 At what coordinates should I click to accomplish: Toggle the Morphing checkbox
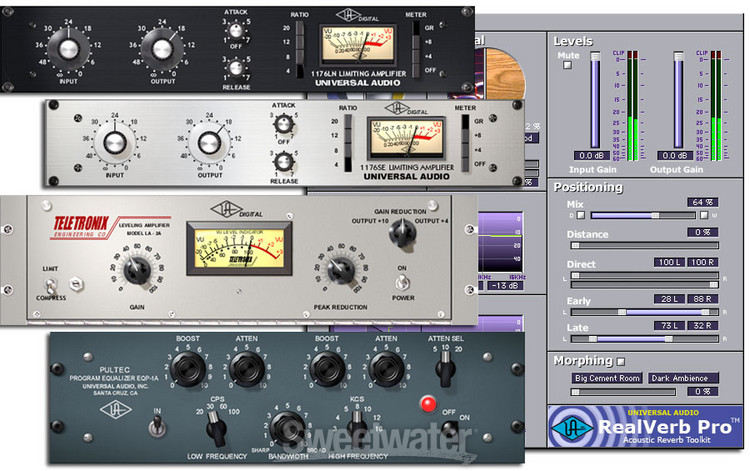(x=621, y=360)
